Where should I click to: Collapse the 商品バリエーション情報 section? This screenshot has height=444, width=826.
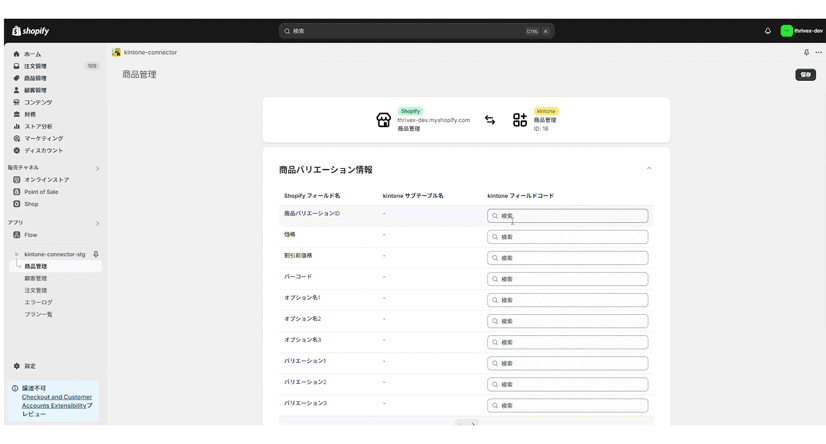pyautogui.click(x=649, y=169)
